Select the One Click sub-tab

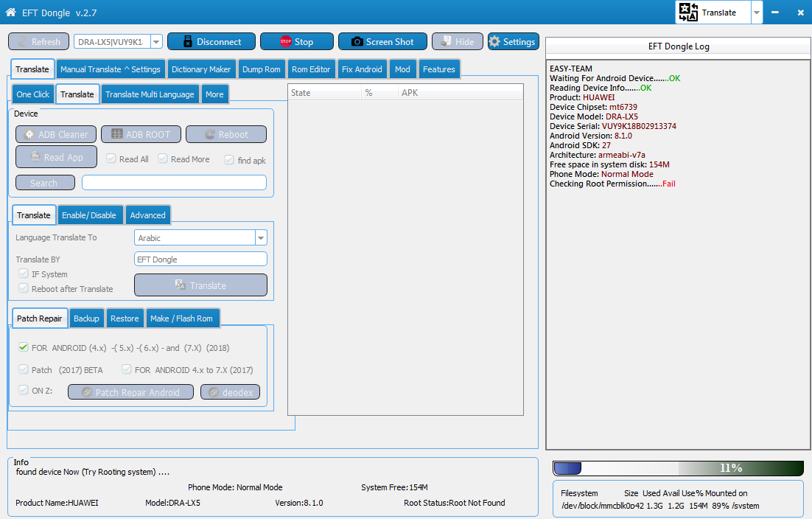click(x=32, y=94)
